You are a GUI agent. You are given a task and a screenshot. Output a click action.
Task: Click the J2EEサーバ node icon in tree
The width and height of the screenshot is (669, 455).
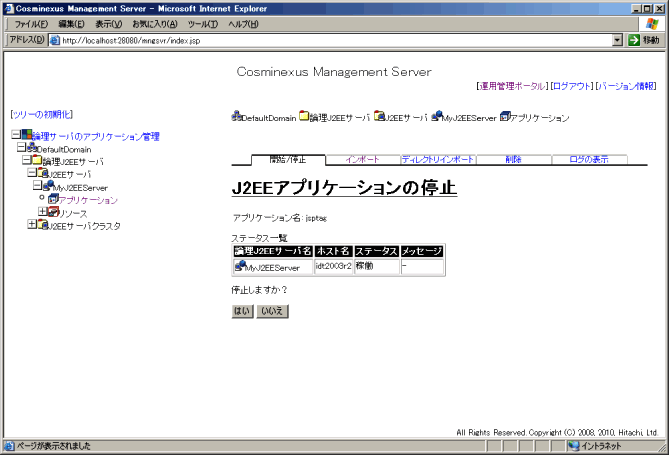(43, 172)
